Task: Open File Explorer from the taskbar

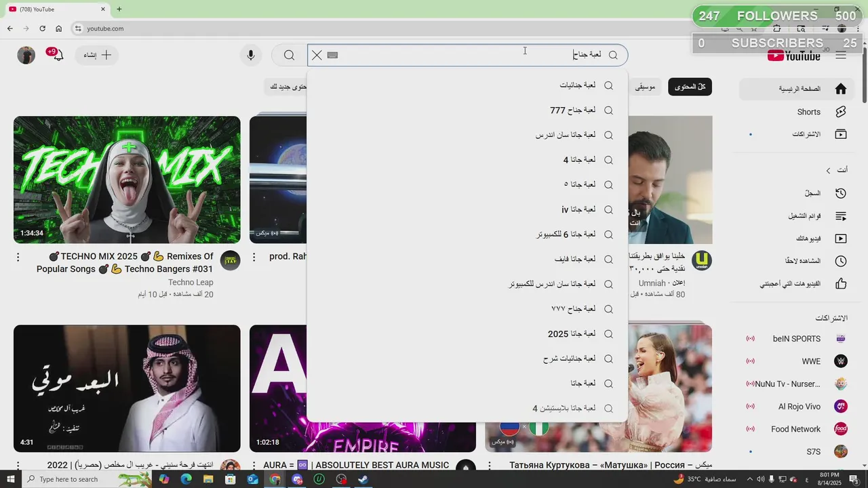Action: tap(208, 479)
